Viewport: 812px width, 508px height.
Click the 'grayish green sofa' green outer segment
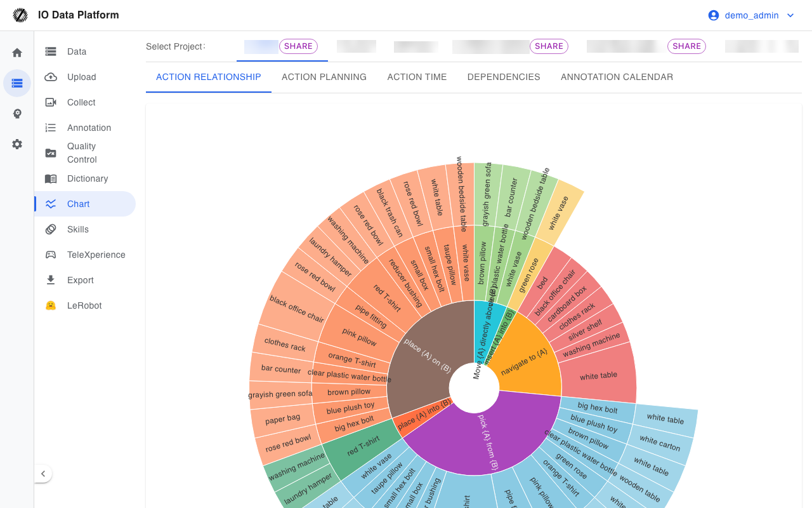coord(487,194)
